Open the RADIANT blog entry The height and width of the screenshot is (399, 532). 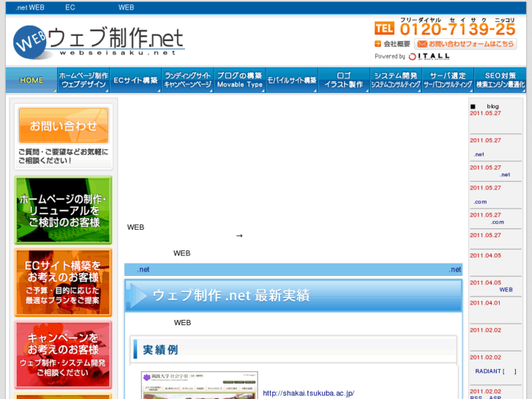click(495, 371)
